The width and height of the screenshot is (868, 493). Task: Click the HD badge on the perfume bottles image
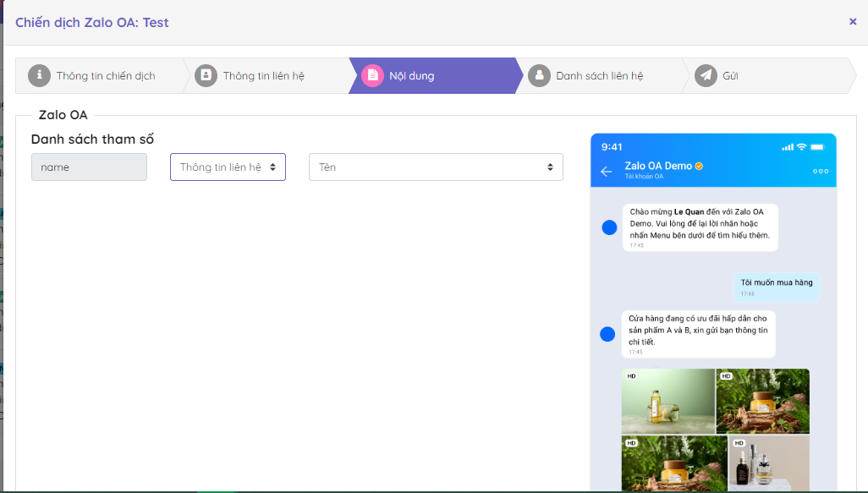coord(739,443)
